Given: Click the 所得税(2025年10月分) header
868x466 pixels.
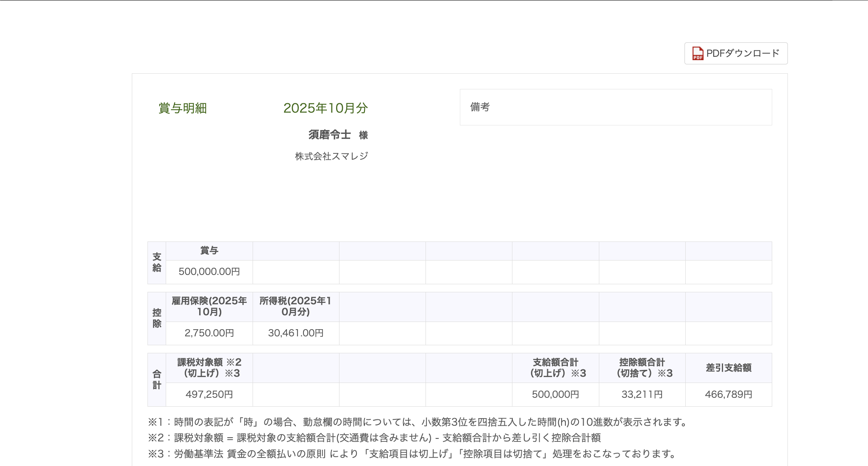Looking at the screenshot, I should 295,306.
